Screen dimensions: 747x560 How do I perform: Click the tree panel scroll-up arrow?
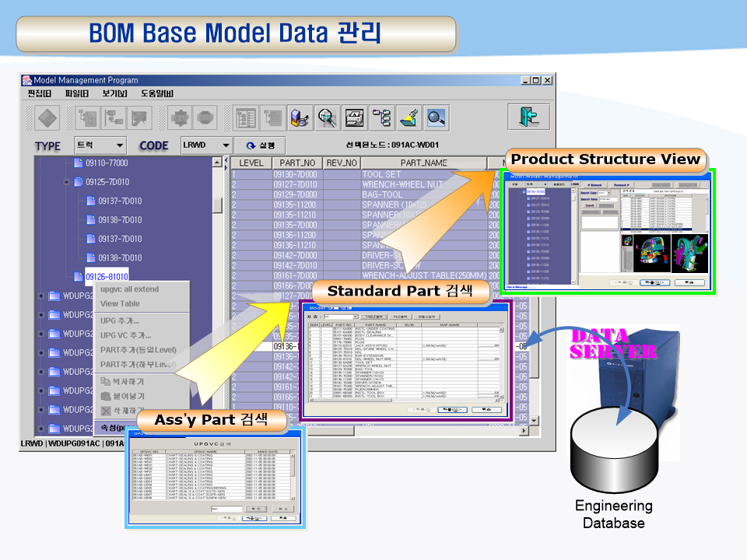point(217,163)
